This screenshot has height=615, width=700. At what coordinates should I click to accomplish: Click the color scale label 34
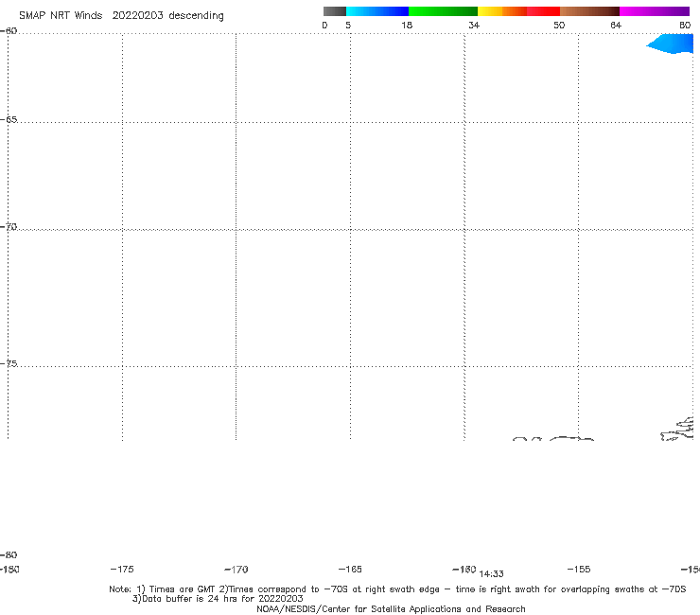coord(474,25)
